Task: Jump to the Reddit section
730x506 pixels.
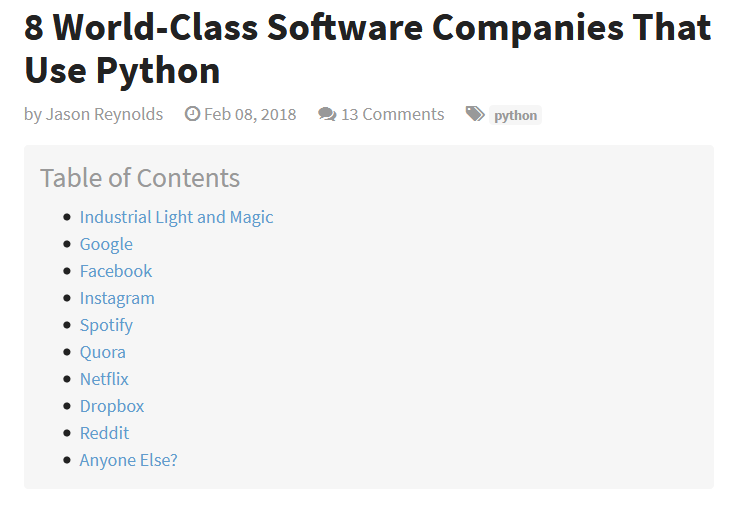Action: (x=104, y=433)
